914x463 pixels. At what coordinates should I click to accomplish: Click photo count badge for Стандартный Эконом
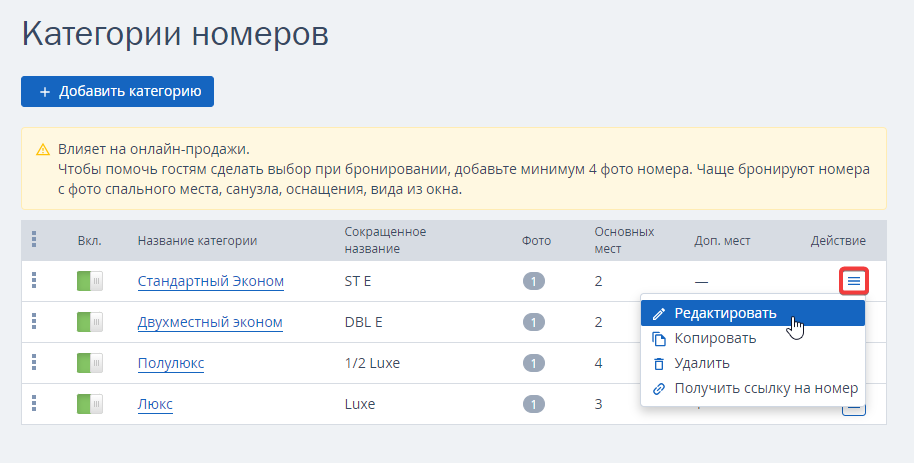[x=533, y=281]
